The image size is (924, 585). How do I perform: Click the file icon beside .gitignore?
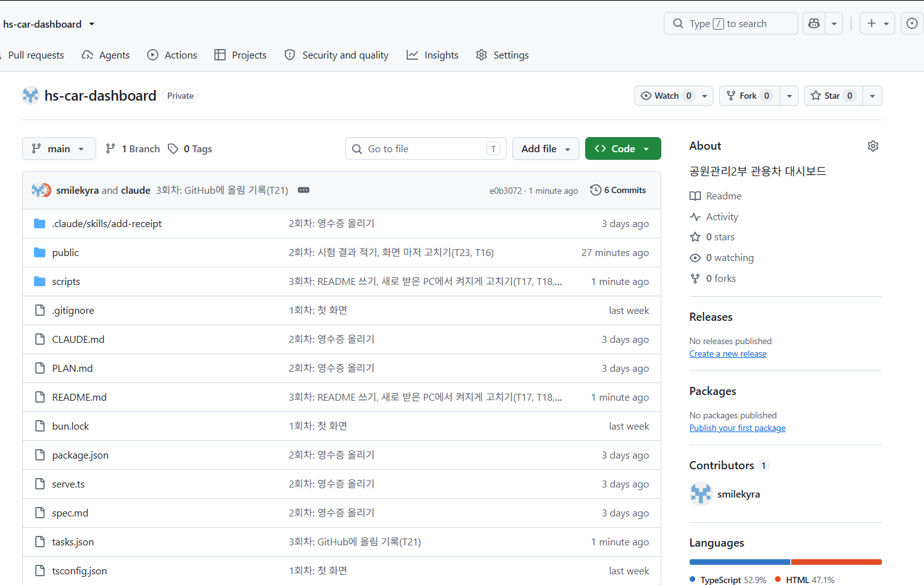coord(40,310)
